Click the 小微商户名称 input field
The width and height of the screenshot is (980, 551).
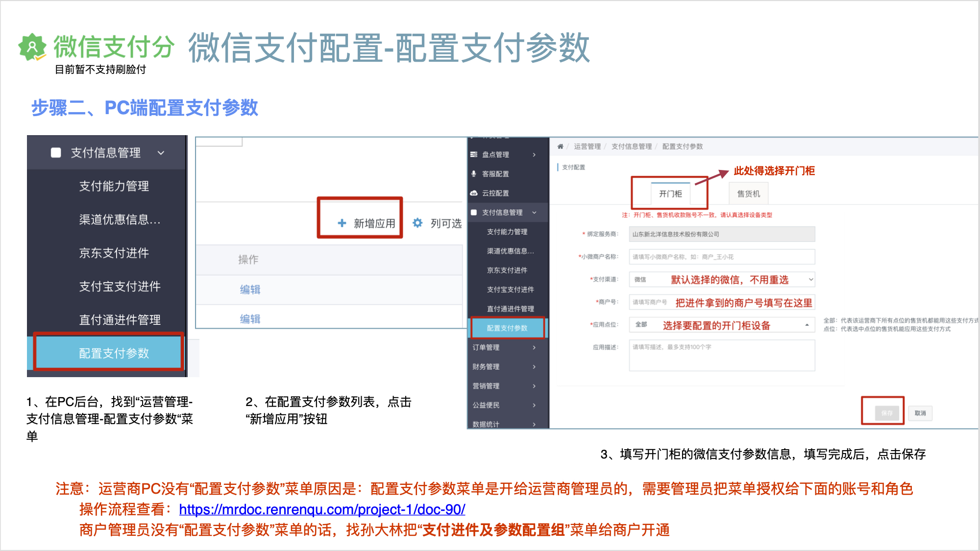722,257
